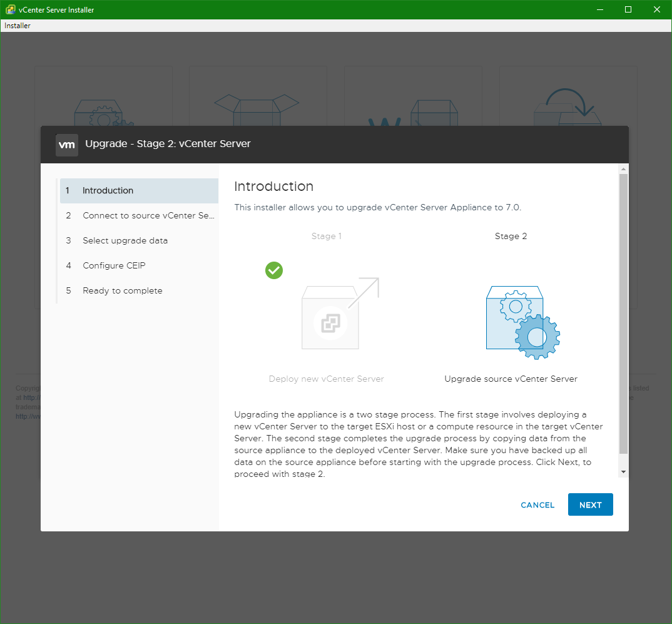
Task: Click the scrollbar down arrow in dialog
Action: pyautogui.click(x=624, y=472)
